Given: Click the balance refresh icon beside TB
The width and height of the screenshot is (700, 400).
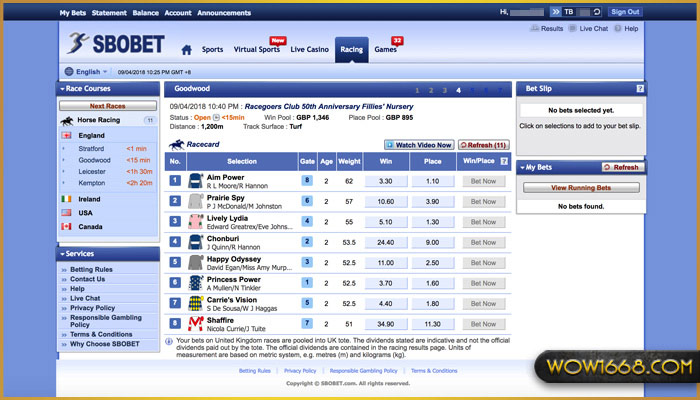Looking at the screenshot, I should click(598, 12).
